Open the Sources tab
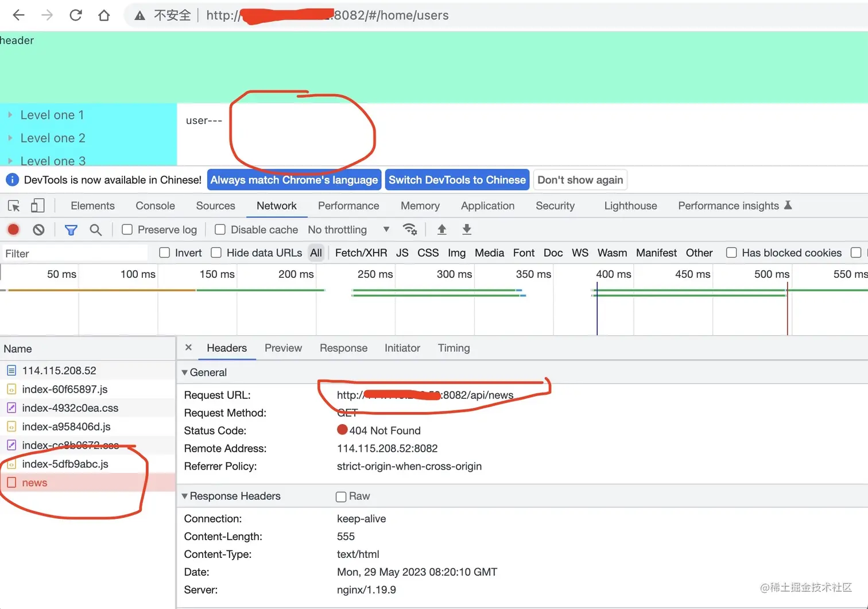Viewport: 868px width, 609px height. (215, 205)
